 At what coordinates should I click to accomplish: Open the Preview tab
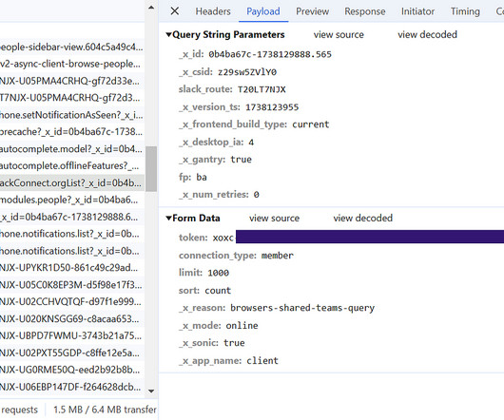click(x=313, y=11)
